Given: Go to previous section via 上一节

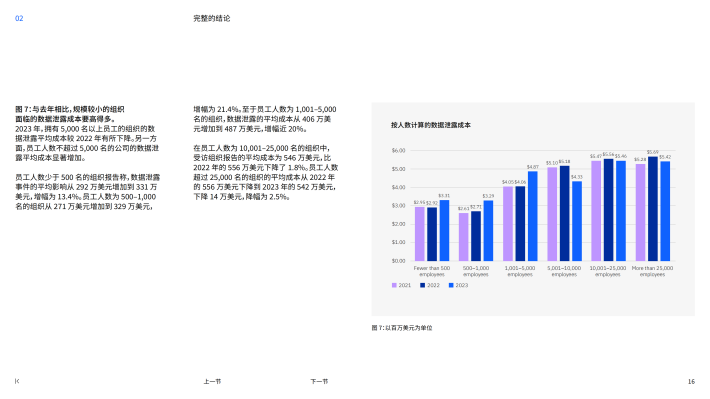Looking at the screenshot, I should pos(212,381).
